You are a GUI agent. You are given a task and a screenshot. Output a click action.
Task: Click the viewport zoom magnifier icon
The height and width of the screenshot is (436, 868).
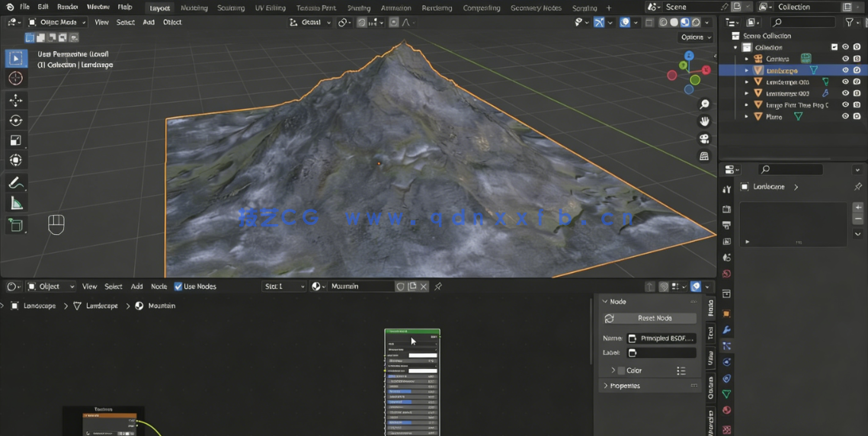point(704,104)
